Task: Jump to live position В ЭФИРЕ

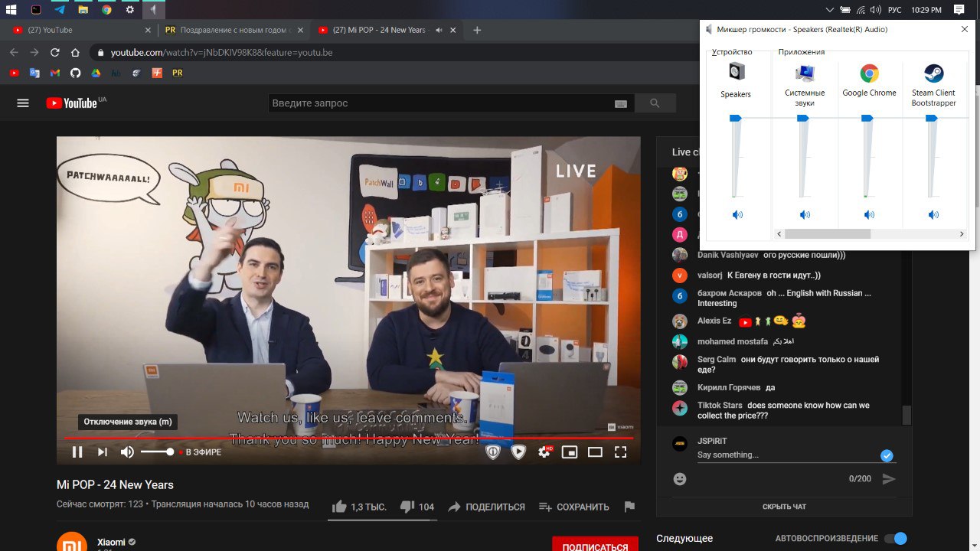Action: pyautogui.click(x=201, y=452)
